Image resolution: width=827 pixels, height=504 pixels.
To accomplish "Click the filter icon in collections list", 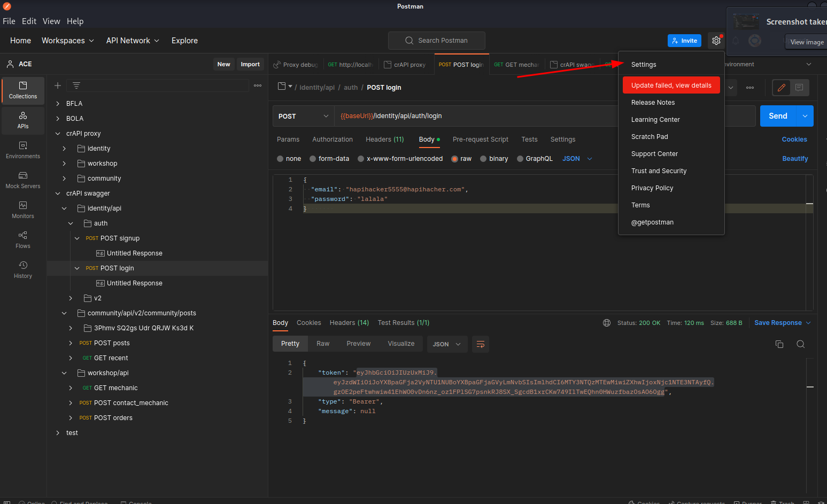I will (x=76, y=86).
